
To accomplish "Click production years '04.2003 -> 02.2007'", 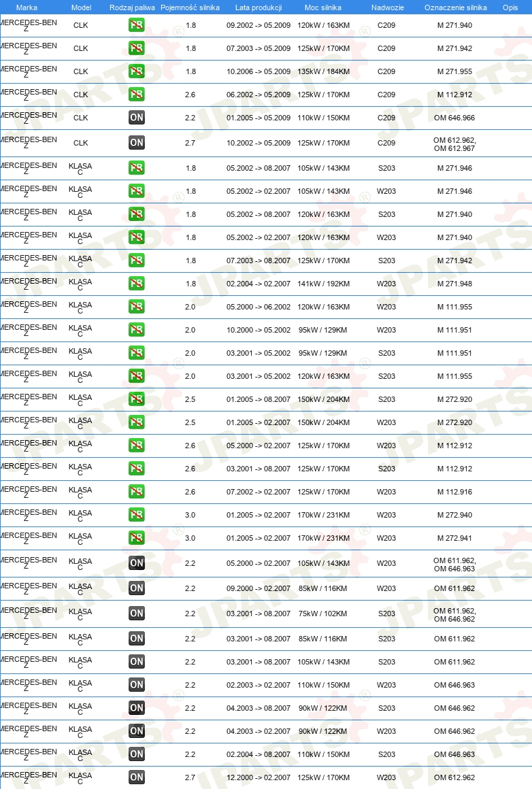I will tap(259, 732).
